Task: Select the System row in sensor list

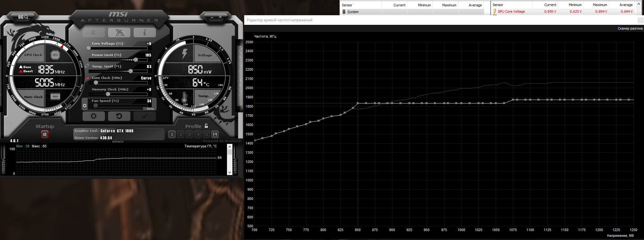Action: 412,12
